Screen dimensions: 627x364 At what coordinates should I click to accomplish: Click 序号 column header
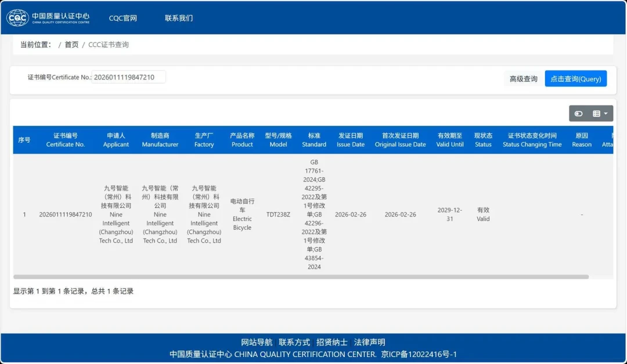tap(24, 140)
